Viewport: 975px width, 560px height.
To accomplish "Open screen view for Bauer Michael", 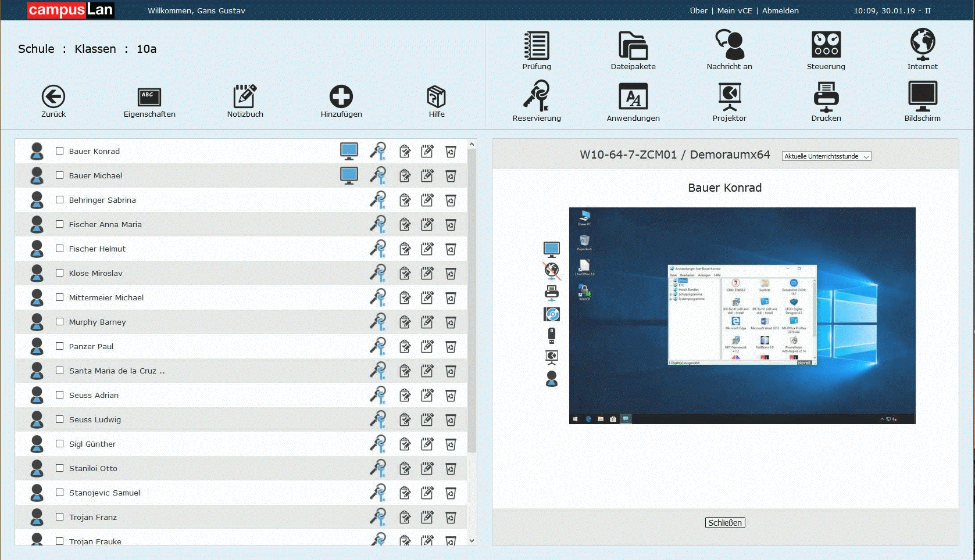I will [x=349, y=175].
